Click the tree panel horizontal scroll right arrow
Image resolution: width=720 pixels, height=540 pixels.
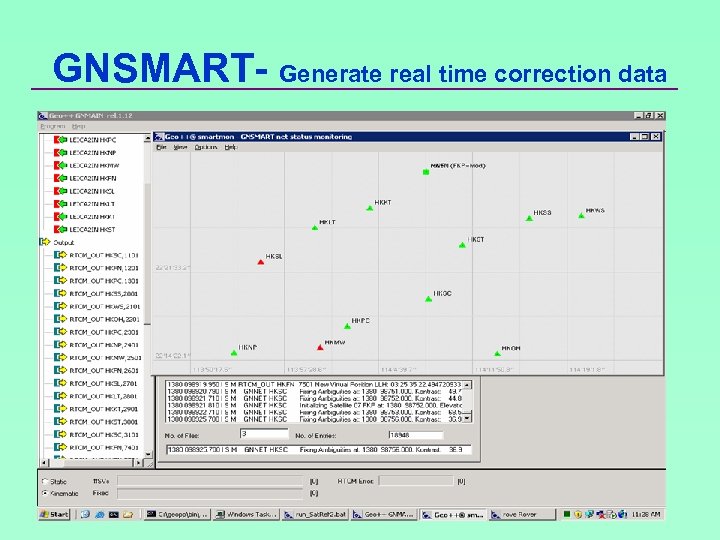tap(139, 463)
